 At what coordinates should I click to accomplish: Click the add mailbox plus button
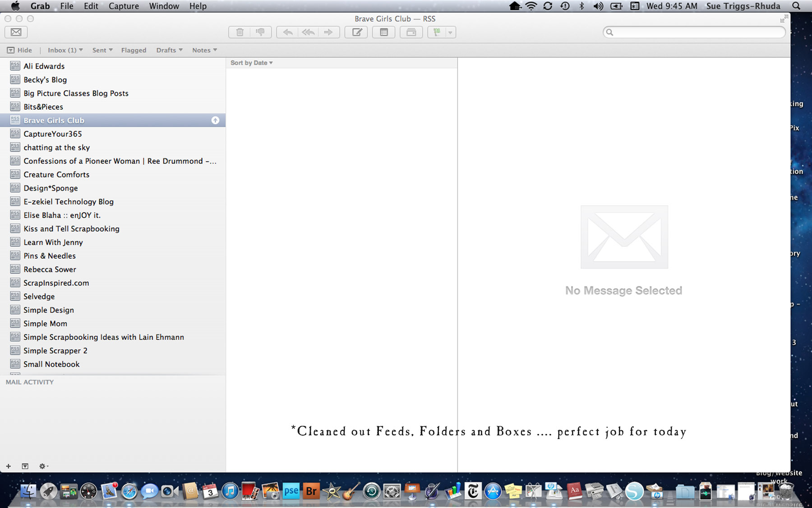tap(8, 466)
